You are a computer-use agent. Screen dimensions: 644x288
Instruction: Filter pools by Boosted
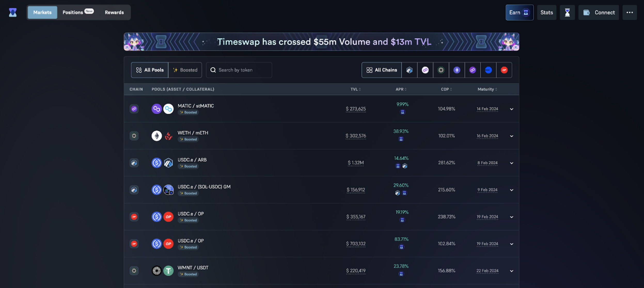pyautogui.click(x=185, y=70)
